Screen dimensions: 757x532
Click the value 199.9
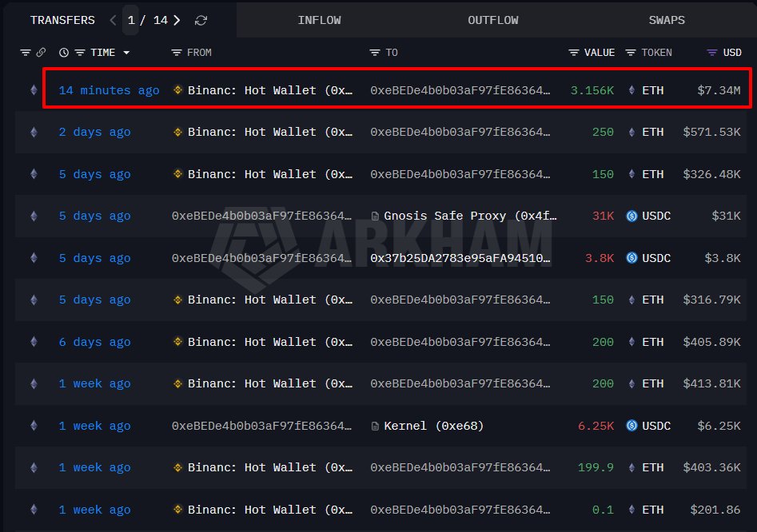pyautogui.click(x=596, y=467)
